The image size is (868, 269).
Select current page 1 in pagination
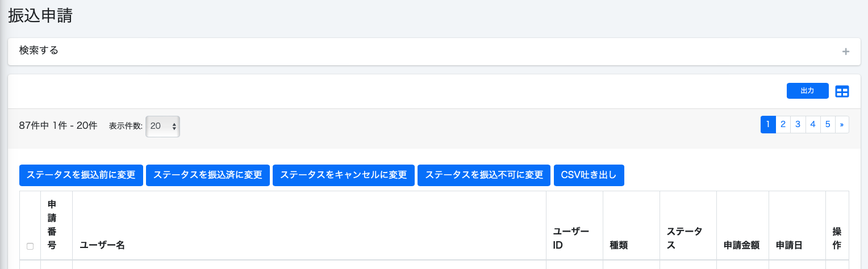pyautogui.click(x=768, y=124)
